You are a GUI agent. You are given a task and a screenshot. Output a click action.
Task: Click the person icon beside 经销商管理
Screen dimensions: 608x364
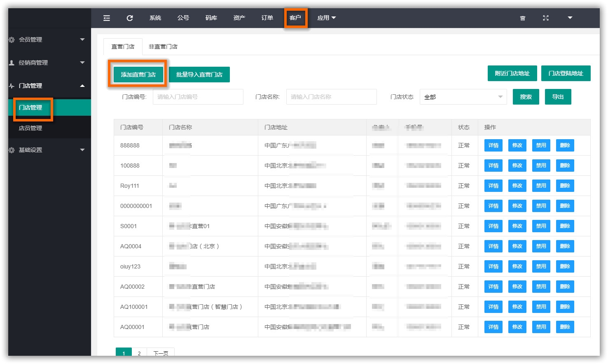coord(12,63)
